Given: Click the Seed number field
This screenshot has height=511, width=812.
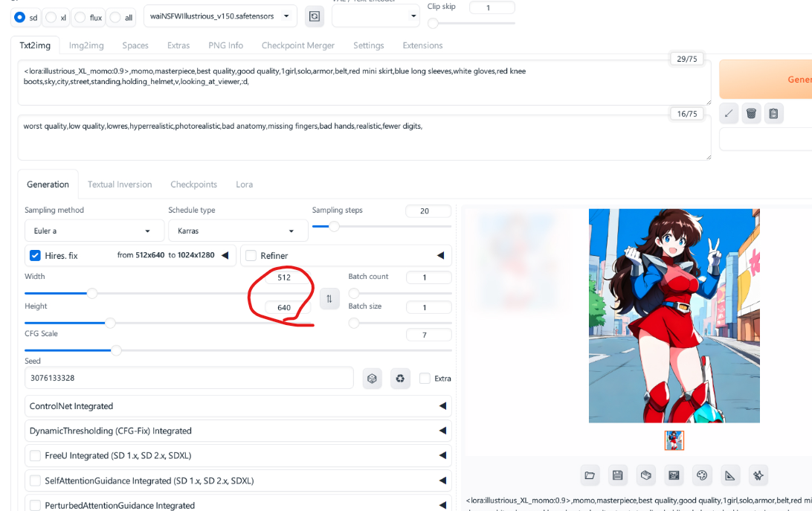Looking at the screenshot, I should [x=189, y=378].
